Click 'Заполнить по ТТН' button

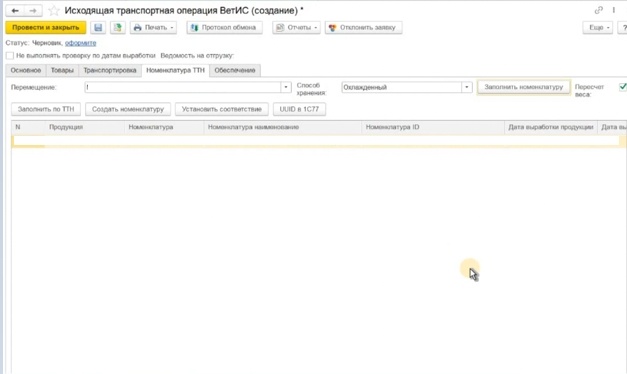click(46, 109)
